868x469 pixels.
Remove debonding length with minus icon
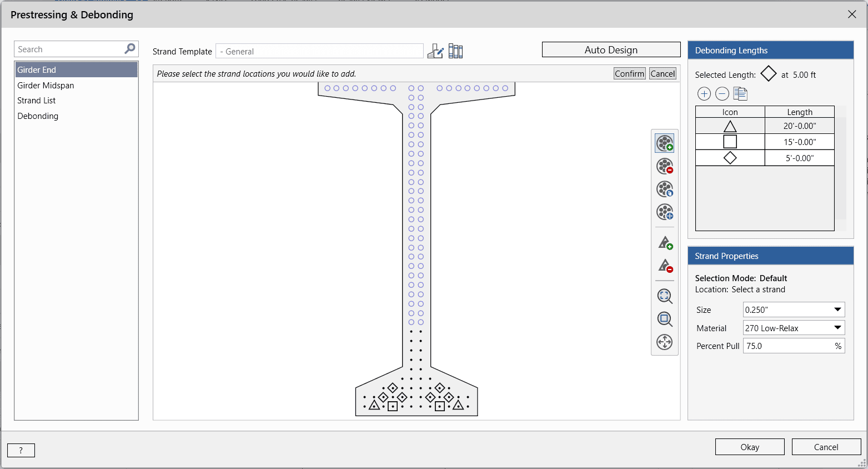click(x=722, y=94)
